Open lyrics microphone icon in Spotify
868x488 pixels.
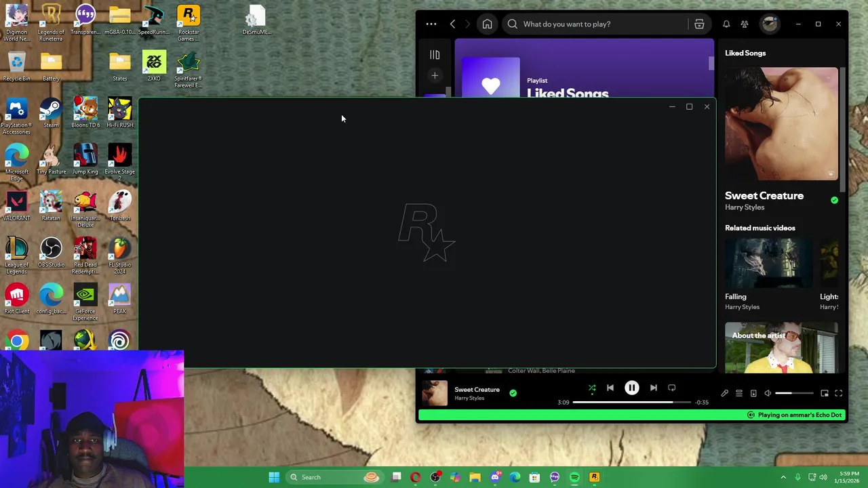point(724,393)
